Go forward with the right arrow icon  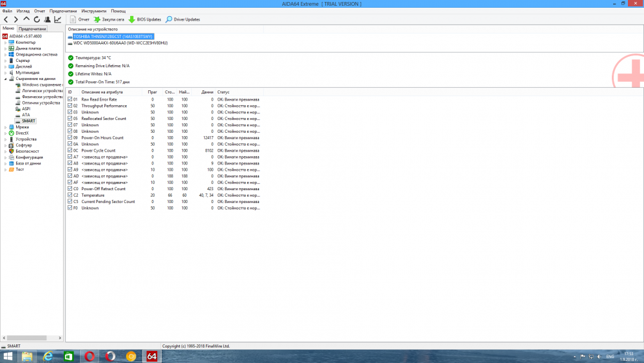[16, 19]
